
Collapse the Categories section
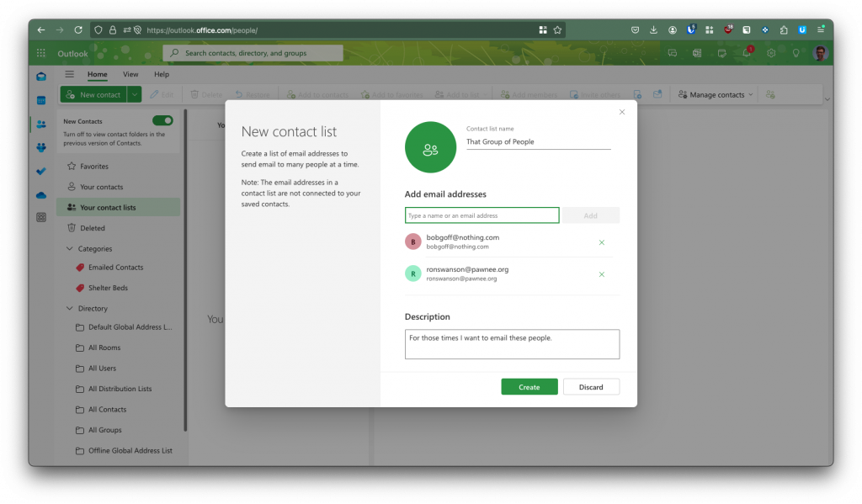coord(70,249)
